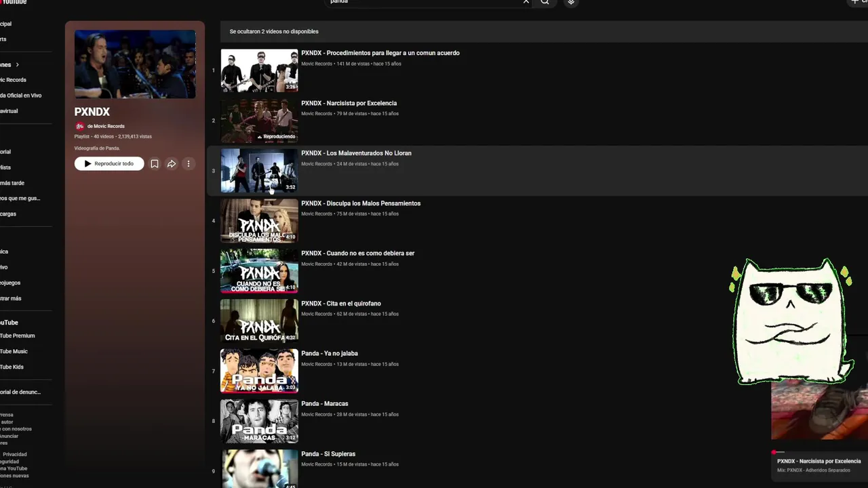Open YouTube Kids in sidebar
The width and height of the screenshot is (868, 488).
pyautogui.click(x=12, y=367)
